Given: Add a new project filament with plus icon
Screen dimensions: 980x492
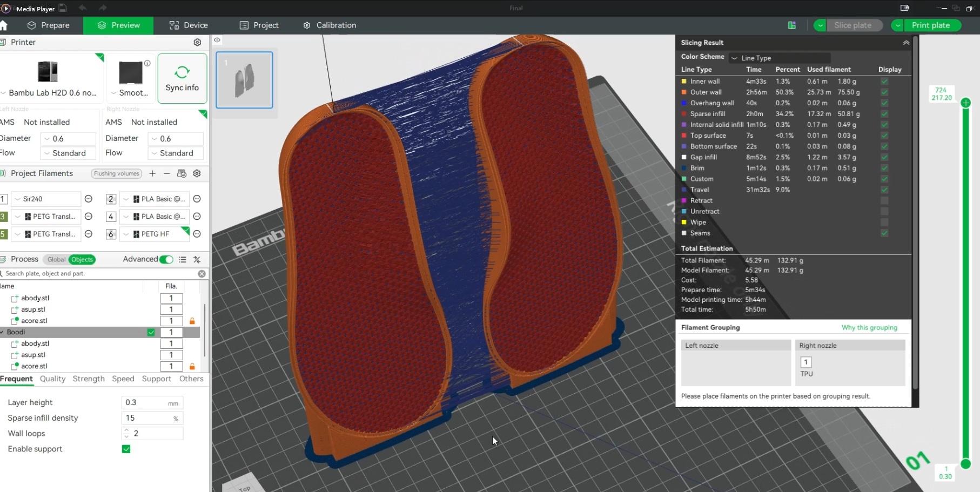Looking at the screenshot, I should point(152,173).
